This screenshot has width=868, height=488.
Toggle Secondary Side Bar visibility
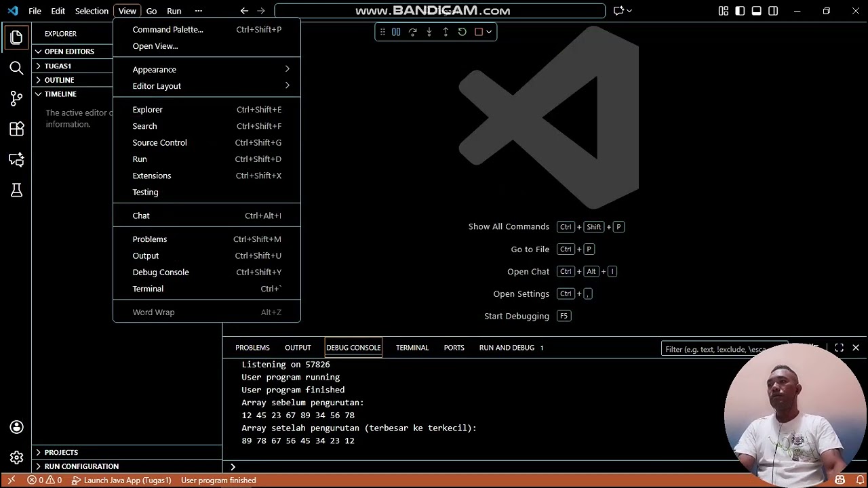click(x=773, y=11)
